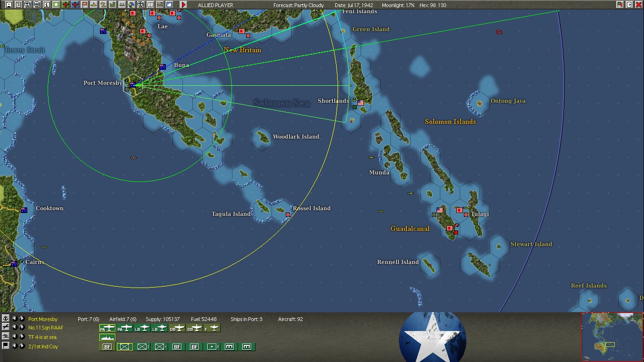Click the red plane on green background icon
644x362 pixels.
tap(66, 5)
